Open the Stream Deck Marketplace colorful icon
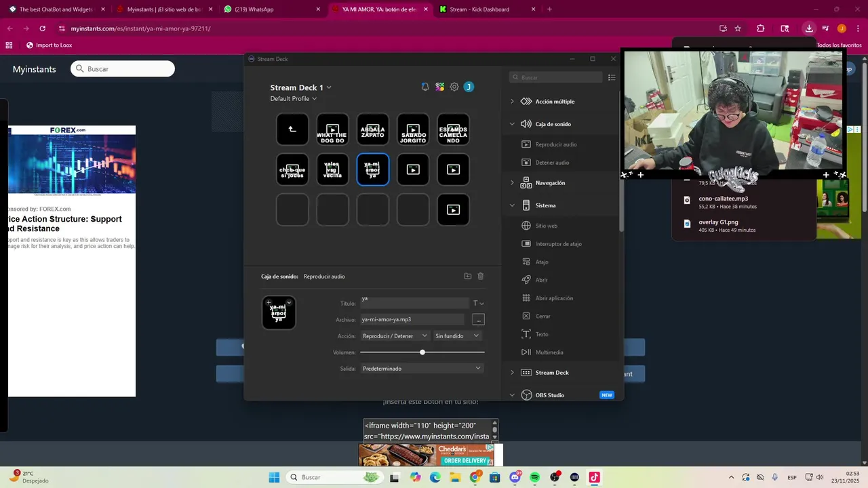Image resolution: width=868 pixels, height=488 pixels. tap(440, 87)
